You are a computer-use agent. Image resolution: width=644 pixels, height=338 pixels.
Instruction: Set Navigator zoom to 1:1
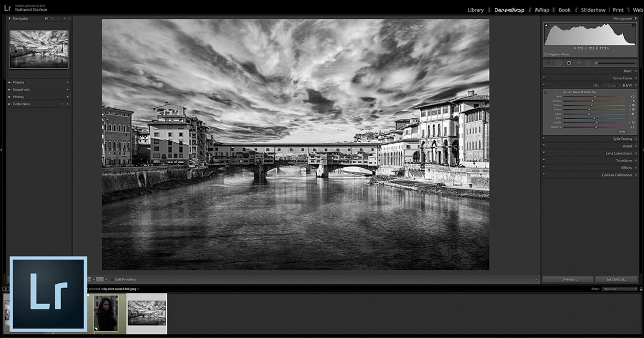point(59,19)
